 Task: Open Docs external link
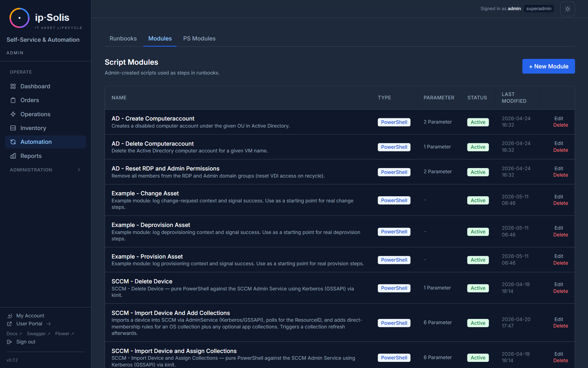click(x=14, y=334)
